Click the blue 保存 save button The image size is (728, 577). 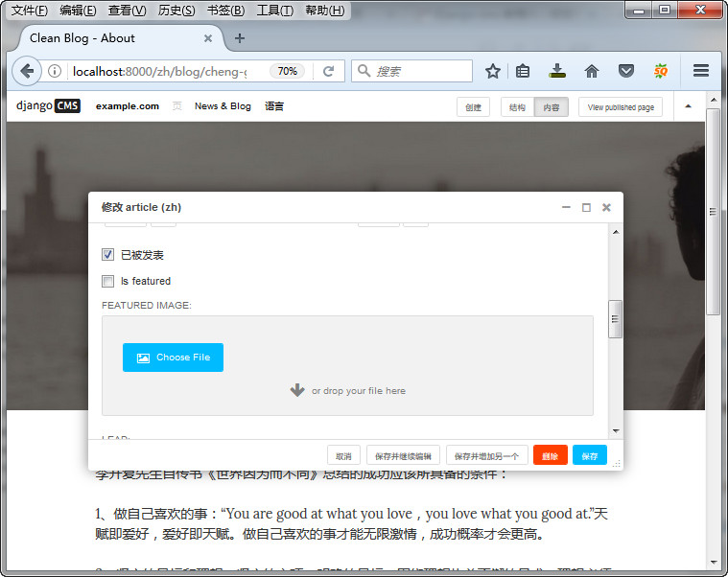[590, 455]
